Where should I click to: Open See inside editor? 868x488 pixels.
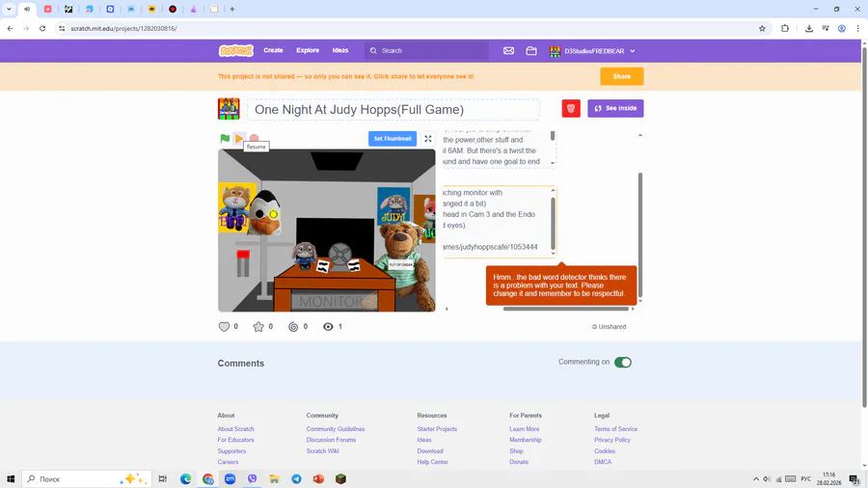[615, 108]
